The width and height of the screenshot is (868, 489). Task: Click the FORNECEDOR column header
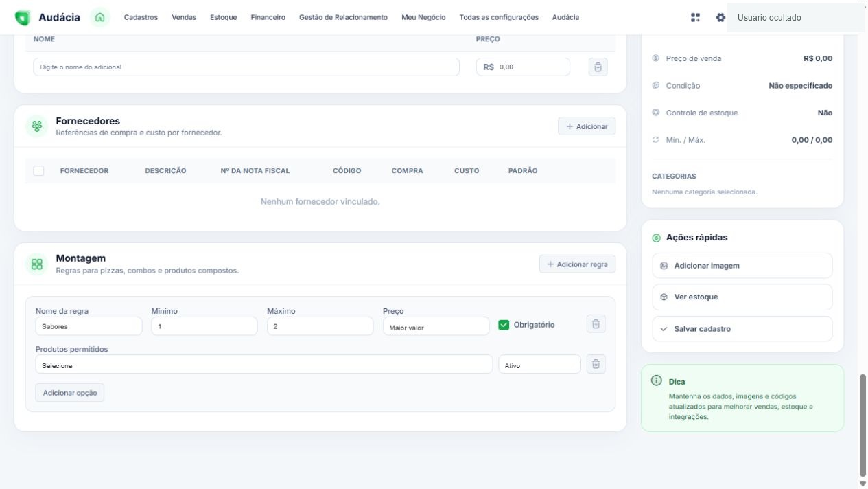84,171
